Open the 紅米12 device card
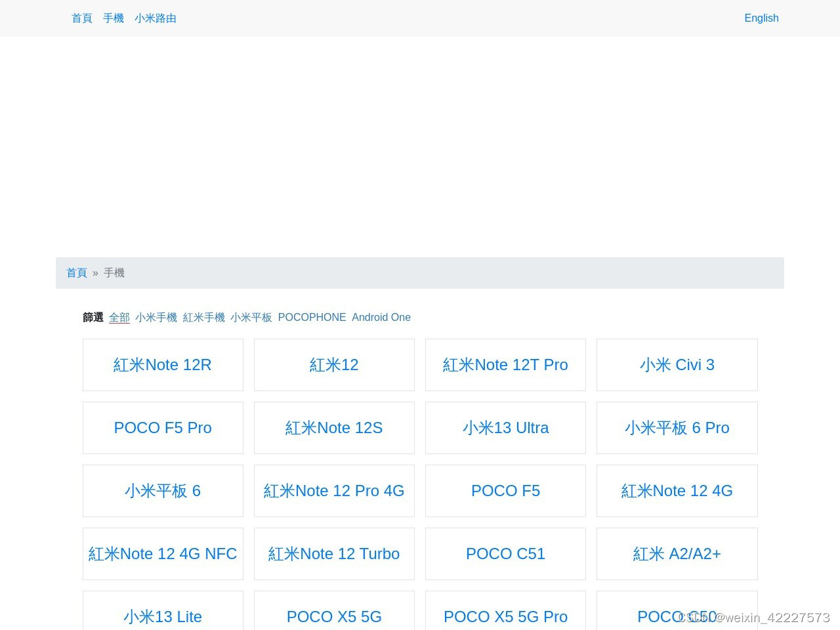The image size is (840, 630). 334,365
